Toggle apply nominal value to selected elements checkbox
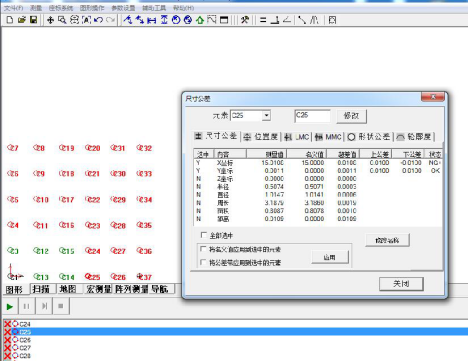 (203, 249)
